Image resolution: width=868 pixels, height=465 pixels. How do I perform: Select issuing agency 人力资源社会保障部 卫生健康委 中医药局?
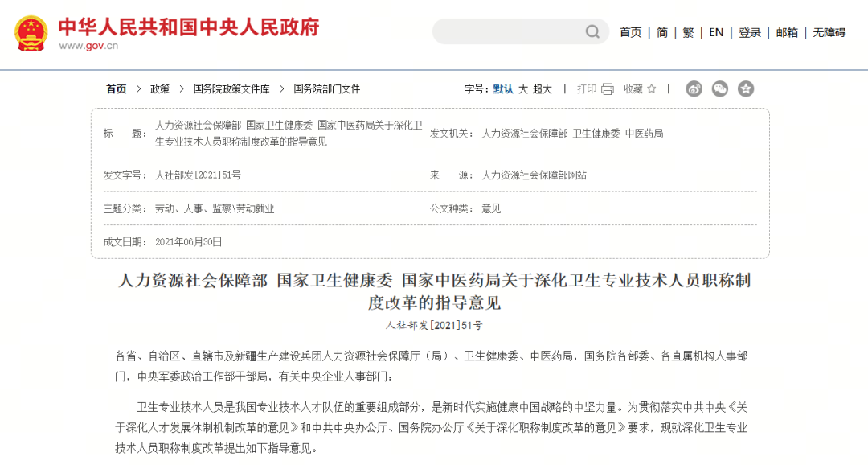pyautogui.click(x=572, y=134)
